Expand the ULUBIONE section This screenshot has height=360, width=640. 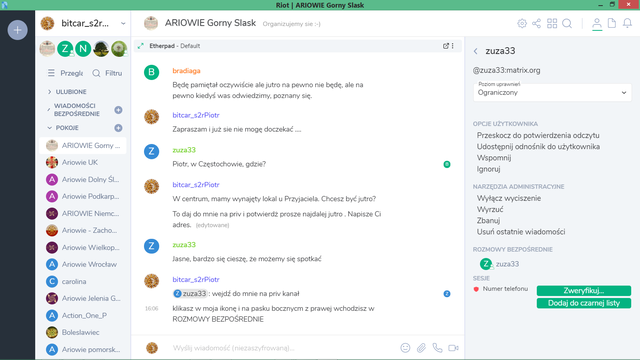(49, 92)
